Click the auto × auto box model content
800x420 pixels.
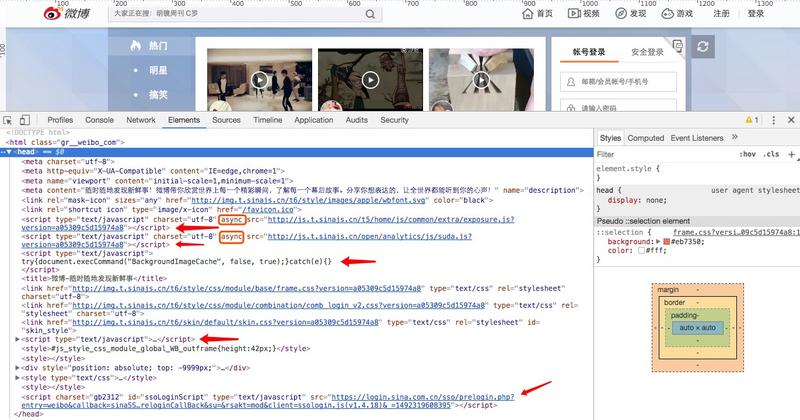click(x=697, y=328)
